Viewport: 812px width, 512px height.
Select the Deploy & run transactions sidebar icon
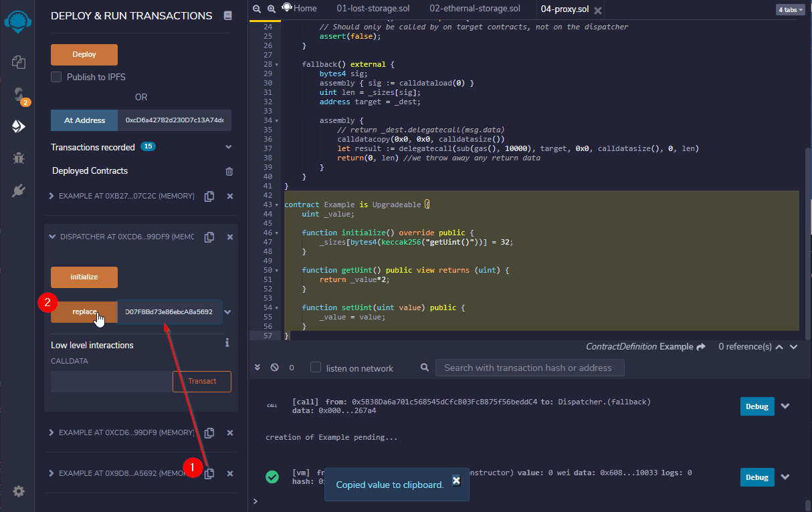(19, 126)
